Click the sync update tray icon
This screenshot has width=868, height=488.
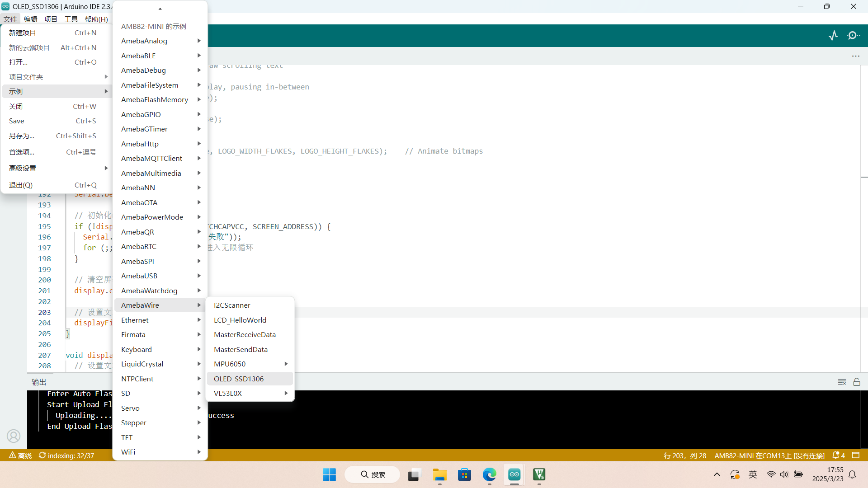pos(735,474)
